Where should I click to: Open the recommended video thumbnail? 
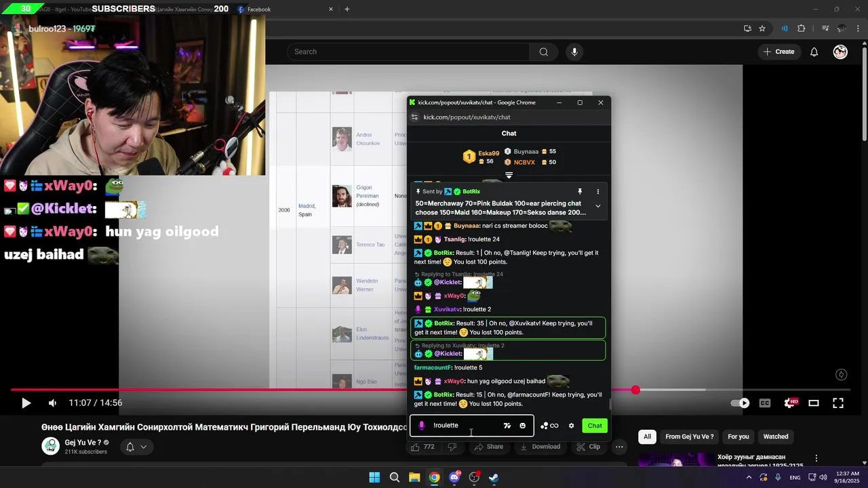tap(675, 460)
